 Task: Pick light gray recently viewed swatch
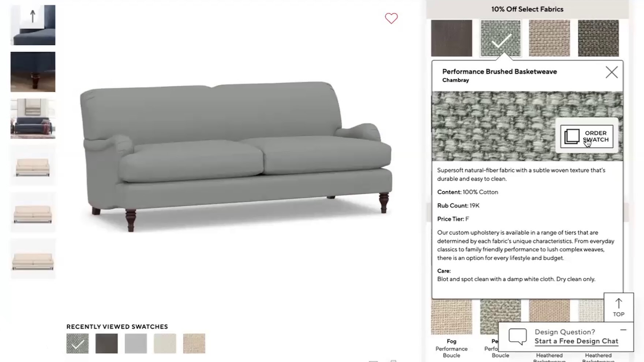[136, 343]
